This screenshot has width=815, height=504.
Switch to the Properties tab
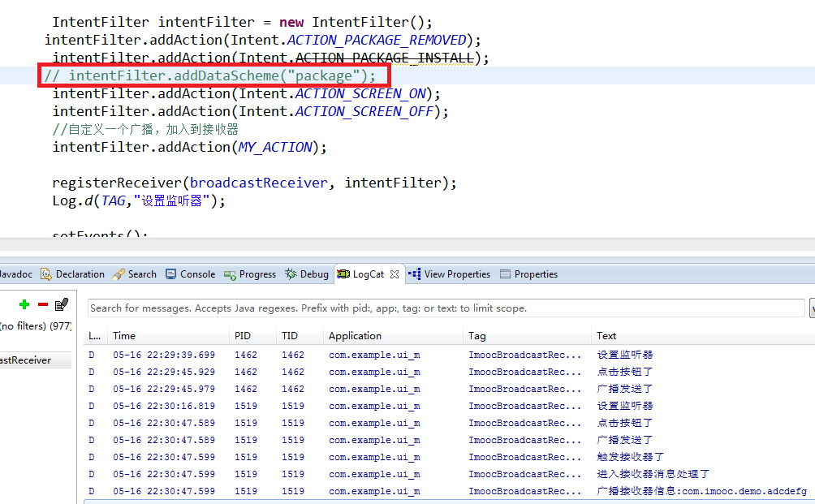(529, 274)
